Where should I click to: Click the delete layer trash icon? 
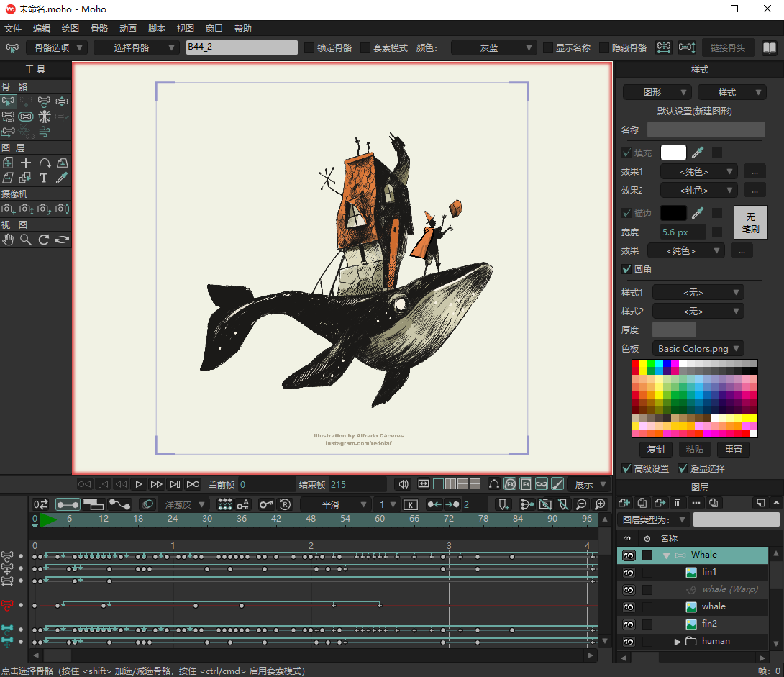[678, 503]
